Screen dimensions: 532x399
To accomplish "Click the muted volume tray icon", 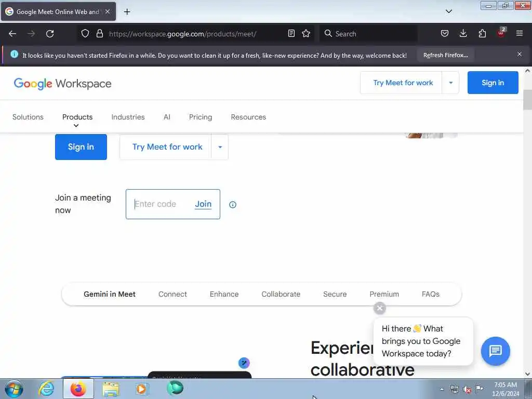I will pyautogui.click(x=467, y=390).
